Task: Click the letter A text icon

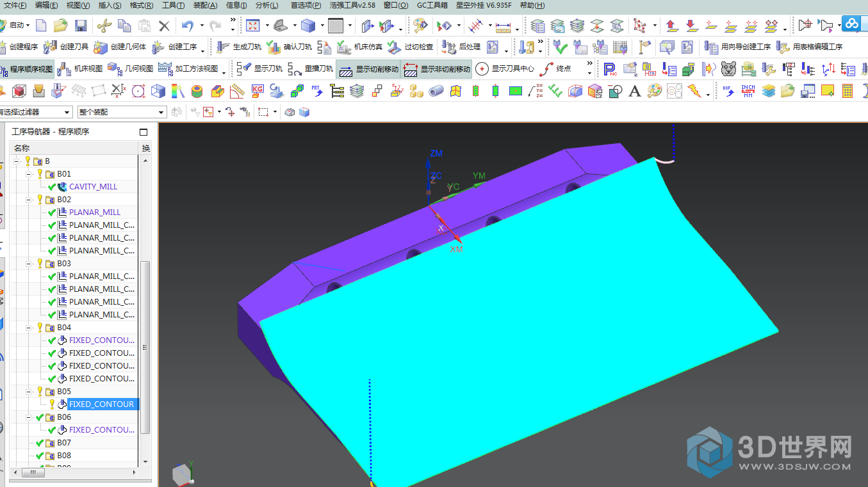Action: [635, 91]
